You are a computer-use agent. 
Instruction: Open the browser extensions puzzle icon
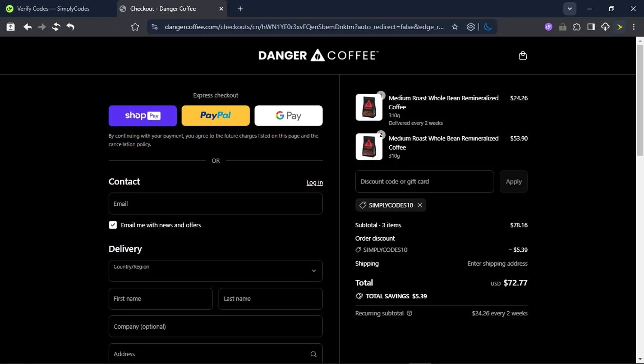577,27
